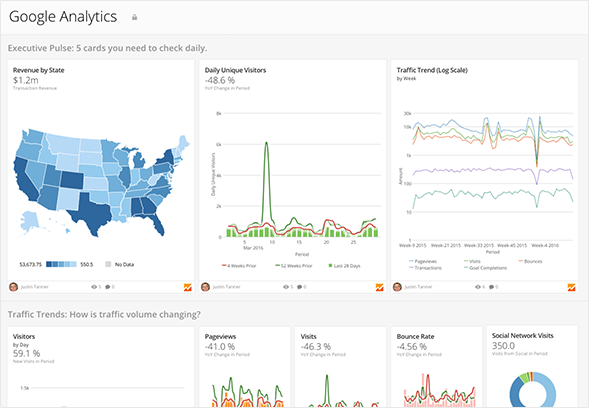Viewport: 589px width, 408px height.
Task: Toggle the Bounces legend series in Traffic Trend
Action: [x=531, y=261]
